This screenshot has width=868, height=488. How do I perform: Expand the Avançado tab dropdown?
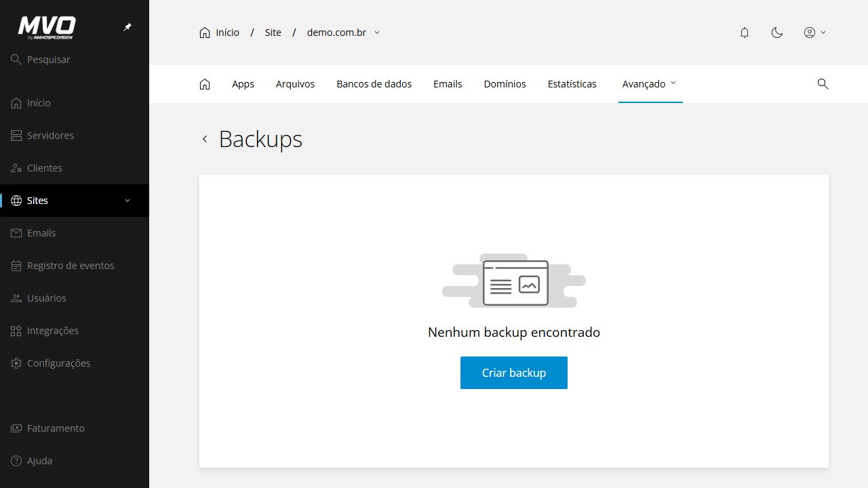point(650,84)
